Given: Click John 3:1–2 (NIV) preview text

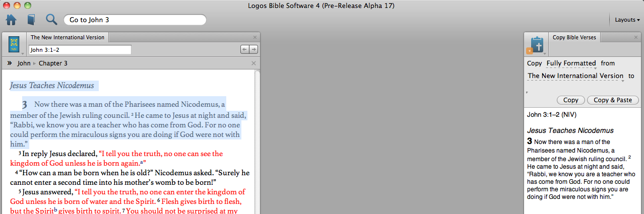Looking at the screenshot, I should (552, 115).
